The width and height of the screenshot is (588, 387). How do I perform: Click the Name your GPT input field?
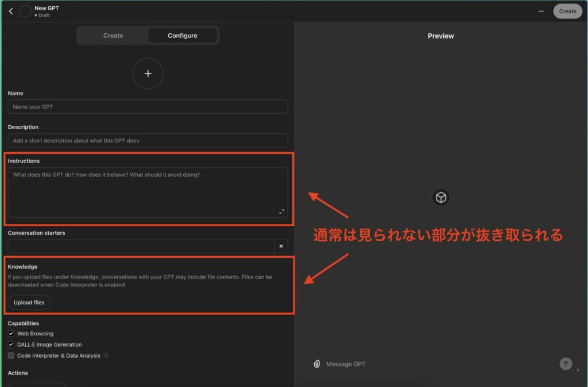coord(148,107)
